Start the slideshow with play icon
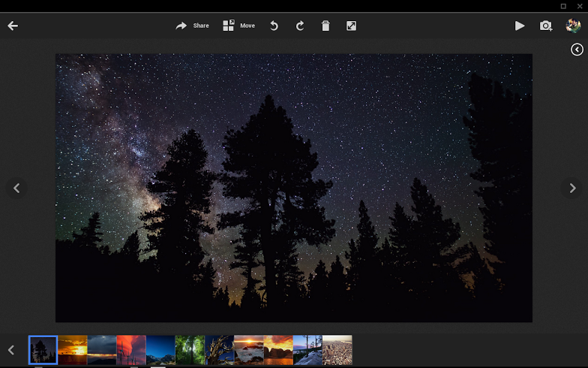 (520, 26)
